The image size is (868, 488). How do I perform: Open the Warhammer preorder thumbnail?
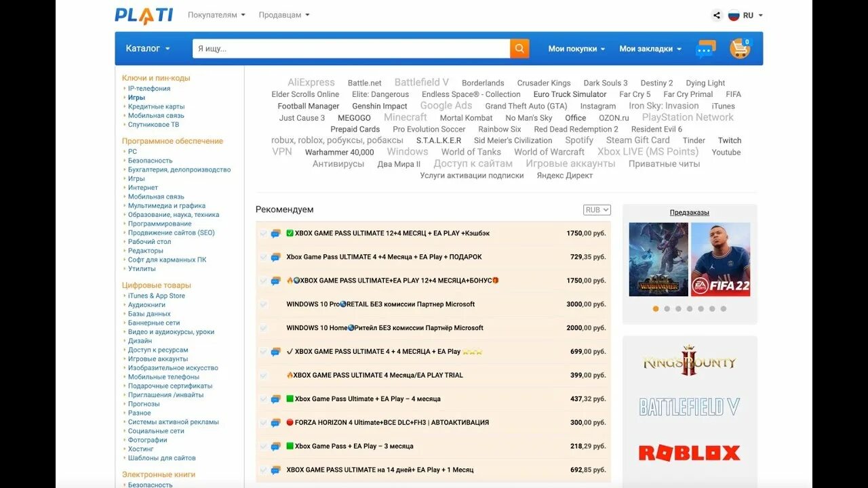[x=658, y=260]
